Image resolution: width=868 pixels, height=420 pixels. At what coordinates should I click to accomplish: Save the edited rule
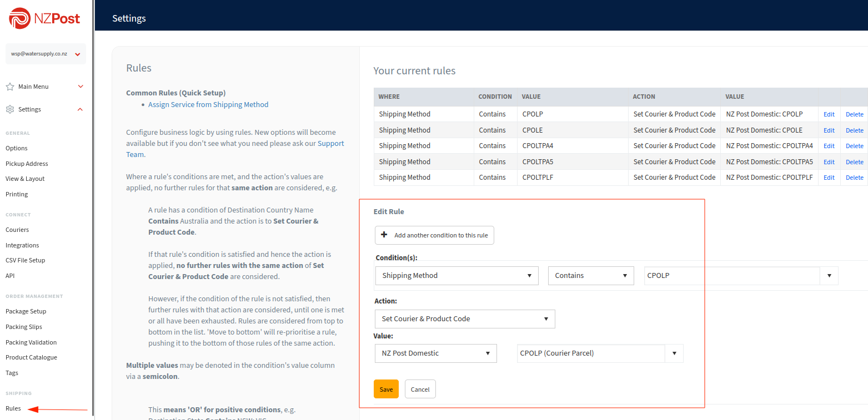[x=386, y=389]
